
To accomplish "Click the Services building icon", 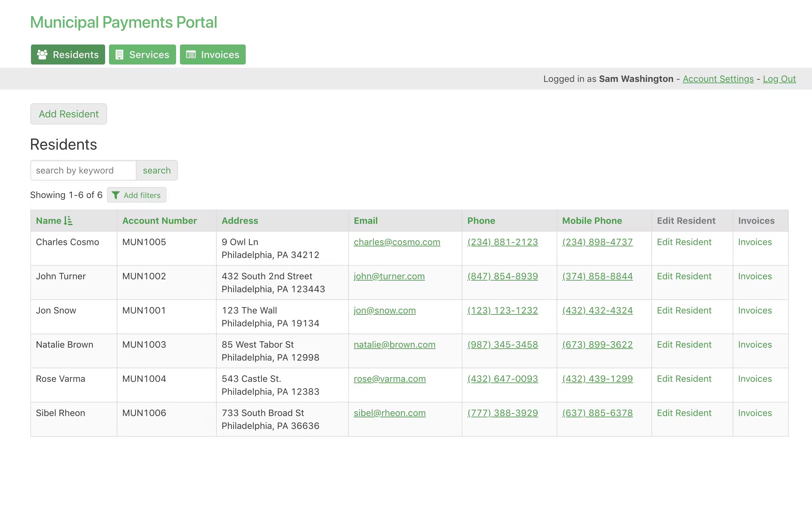I will [119, 54].
